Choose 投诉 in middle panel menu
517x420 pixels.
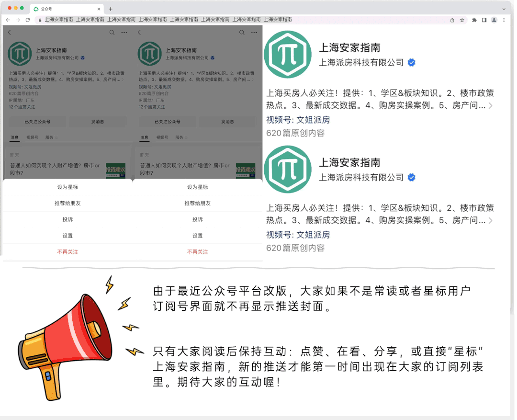tap(198, 219)
